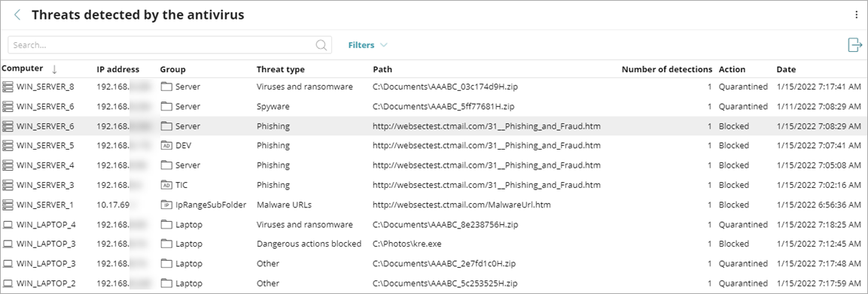Expand the Filters dropdown

pyautogui.click(x=367, y=45)
